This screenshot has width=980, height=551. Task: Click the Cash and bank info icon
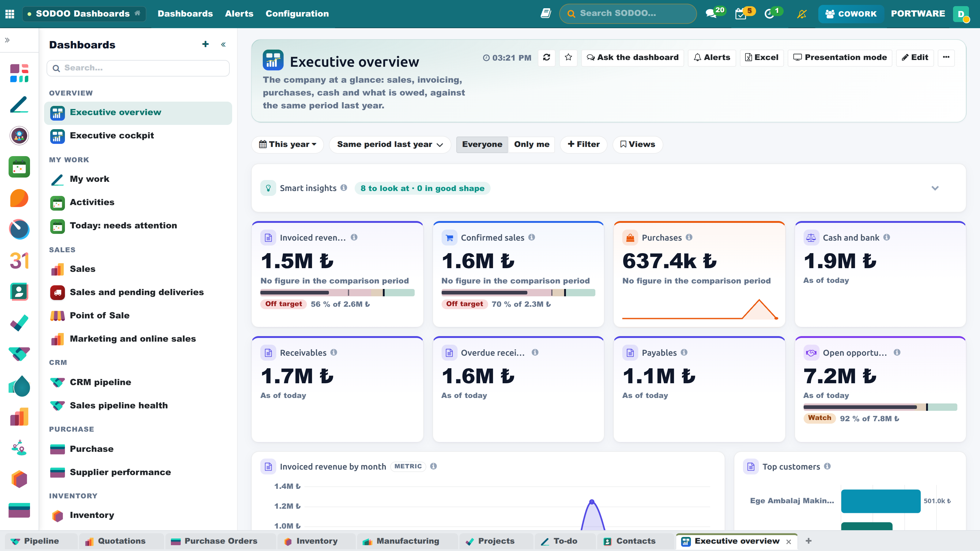pos(886,237)
